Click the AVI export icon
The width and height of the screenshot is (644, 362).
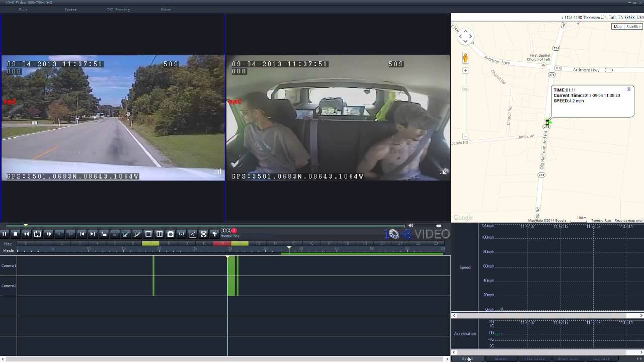click(x=182, y=234)
